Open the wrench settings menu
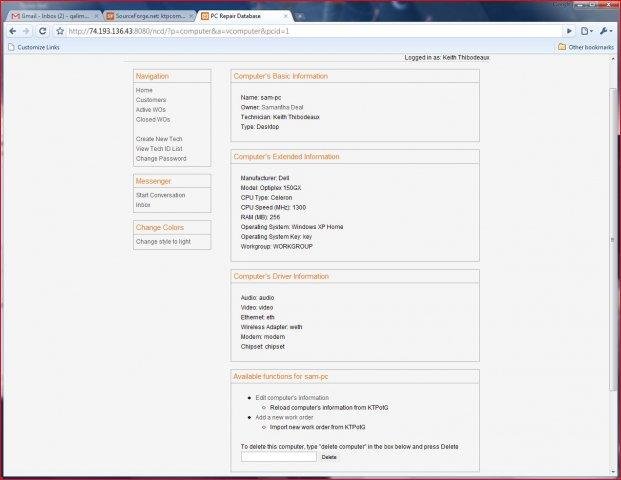Screen dimensions: 621x480 point(606,31)
